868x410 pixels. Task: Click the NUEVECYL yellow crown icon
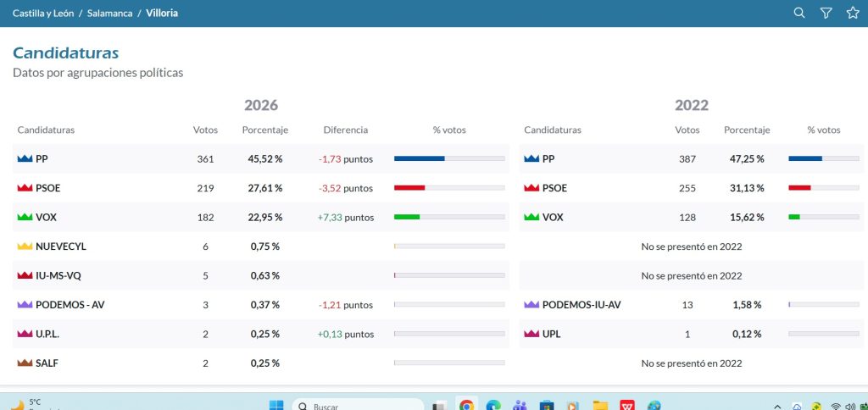coord(25,247)
